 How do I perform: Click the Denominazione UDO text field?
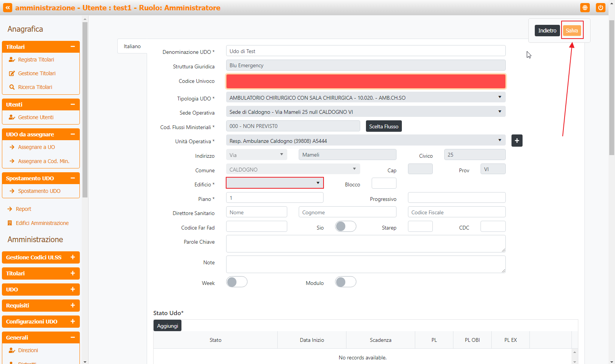[366, 51]
